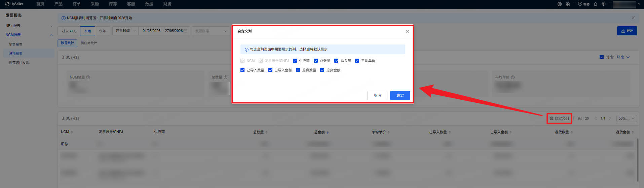Open the 50条 page size dropdown
This screenshot has height=188, width=644.
627,118
